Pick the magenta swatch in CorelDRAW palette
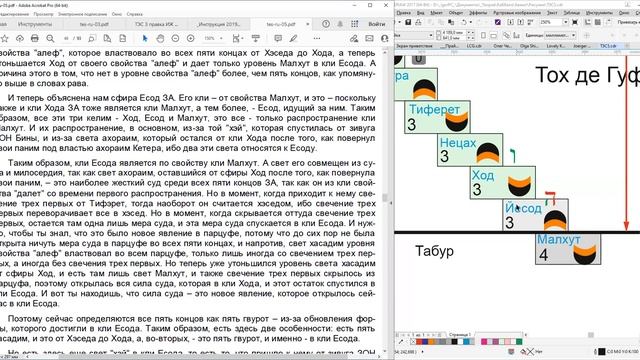 pyautogui.click(x=484, y=342)
